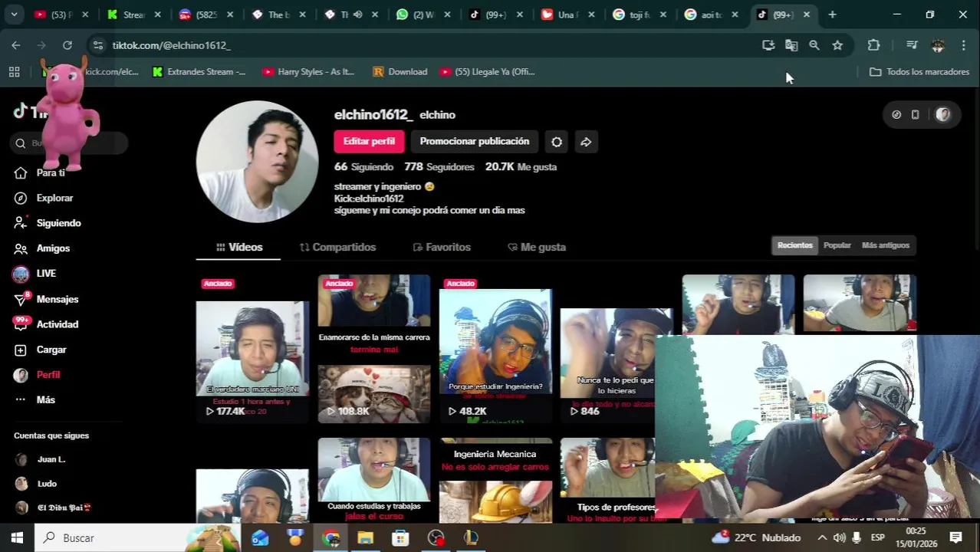Image resolution: width=980 pixels, height=552 pixels.
Task: Open the Windows notification center
Action: pos(956,537)
